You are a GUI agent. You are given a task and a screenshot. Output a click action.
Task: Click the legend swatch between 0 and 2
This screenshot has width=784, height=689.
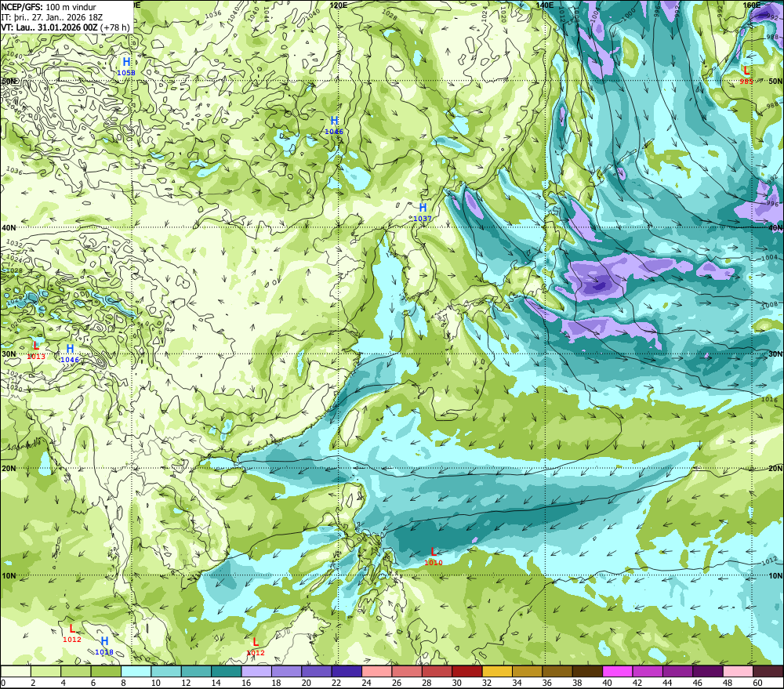(16, 671)
